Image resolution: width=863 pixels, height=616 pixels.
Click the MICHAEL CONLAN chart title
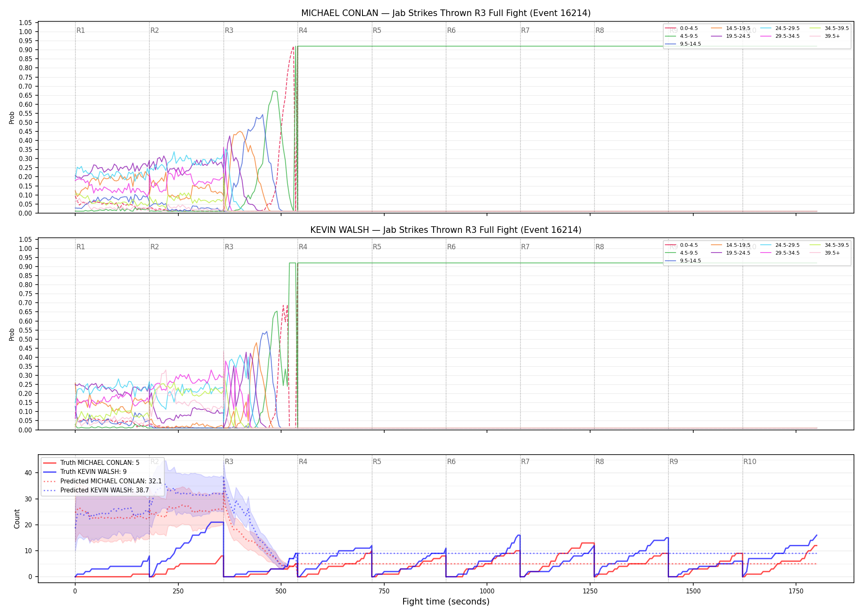pyautogui.click(x=446, y=13)
